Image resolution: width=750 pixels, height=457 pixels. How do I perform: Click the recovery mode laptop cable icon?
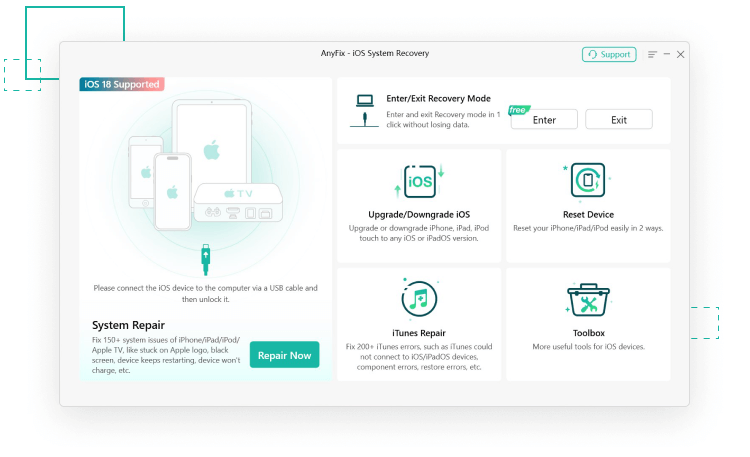364,111
